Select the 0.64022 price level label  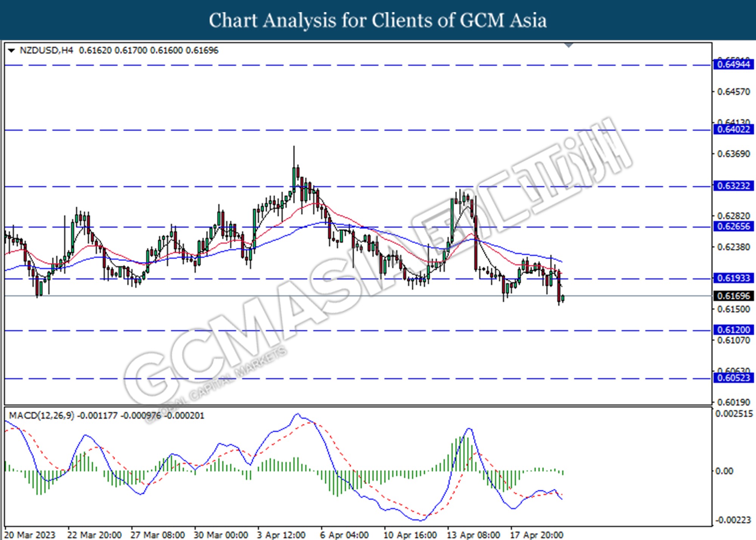[x=733, y=130]
